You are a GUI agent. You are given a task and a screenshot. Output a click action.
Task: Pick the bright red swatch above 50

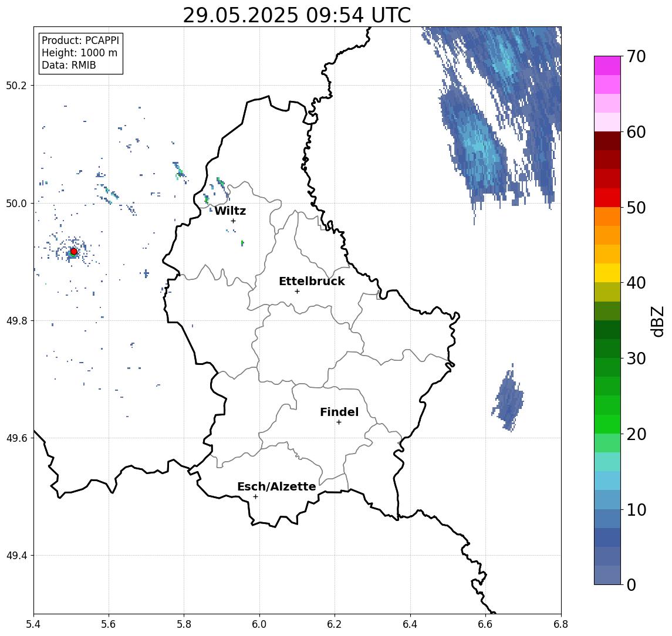coord(607,198)
